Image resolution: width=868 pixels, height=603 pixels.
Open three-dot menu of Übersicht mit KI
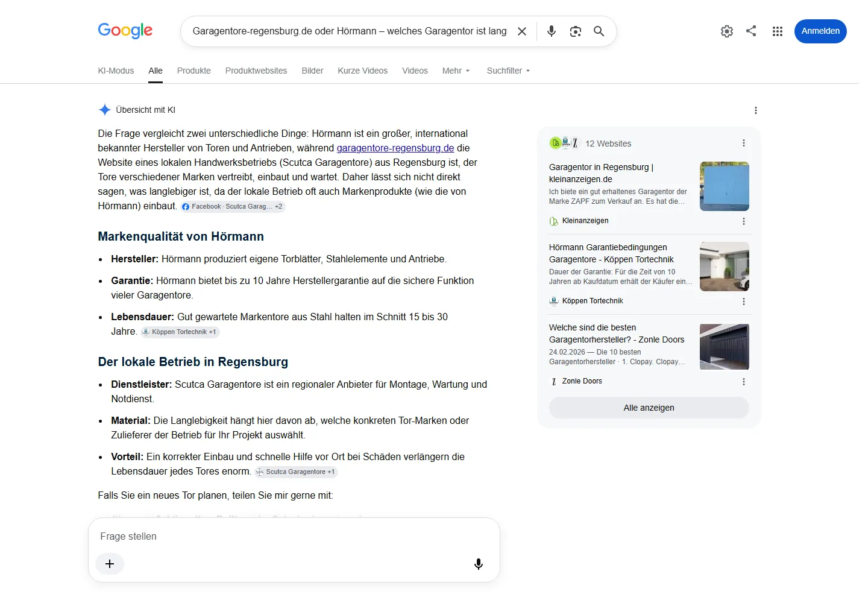(756, 110)
